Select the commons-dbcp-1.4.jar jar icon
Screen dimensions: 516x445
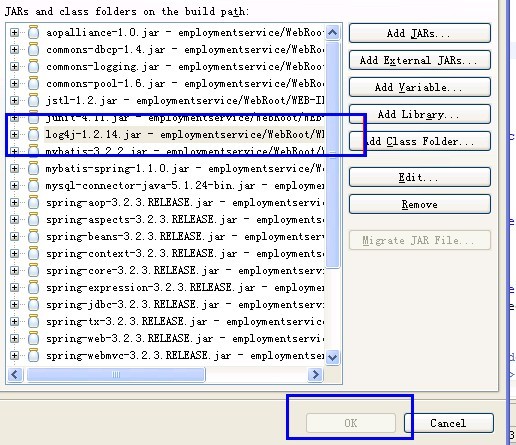pyautogui.click(x=33, y=49)
